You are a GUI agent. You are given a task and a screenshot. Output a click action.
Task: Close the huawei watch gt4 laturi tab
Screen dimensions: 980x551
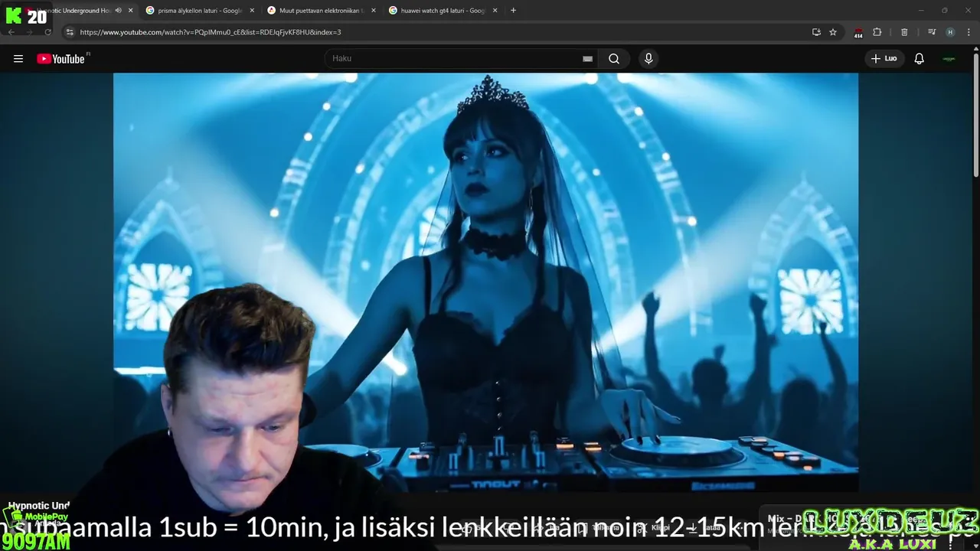495,11
